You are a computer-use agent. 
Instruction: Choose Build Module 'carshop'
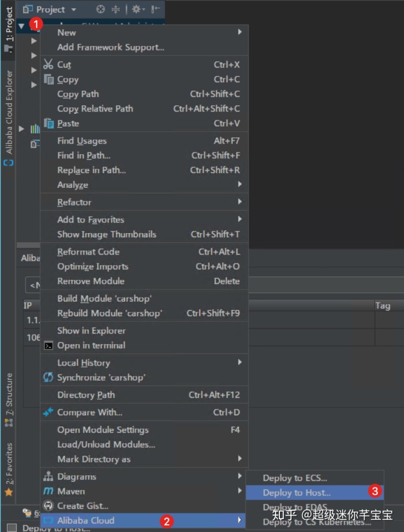tap(144, 299)
